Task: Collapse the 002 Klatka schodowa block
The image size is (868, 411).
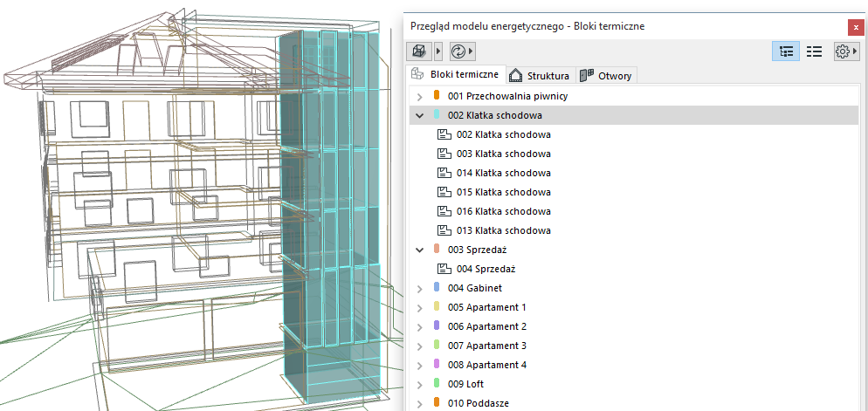Action: pyautogui.click(x=420, y=115)
